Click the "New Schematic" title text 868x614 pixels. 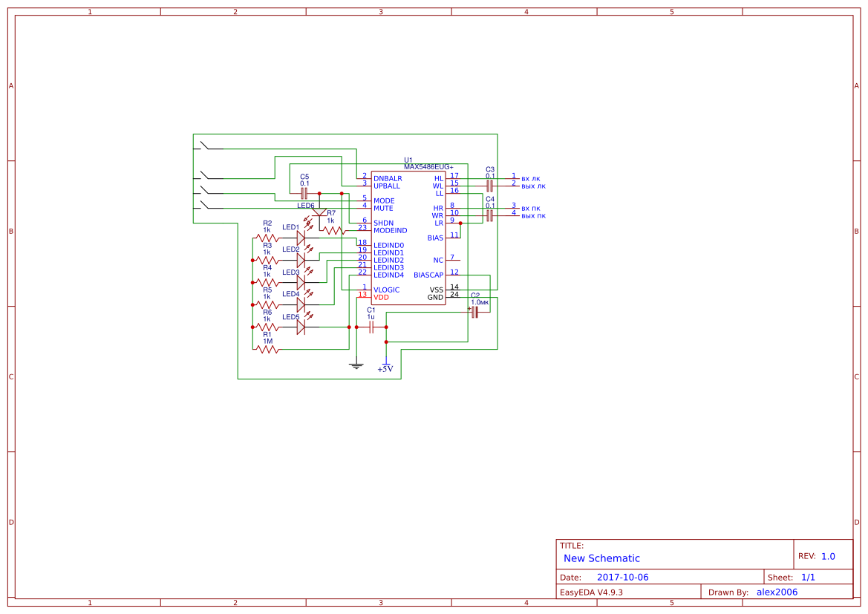point(601,558)
